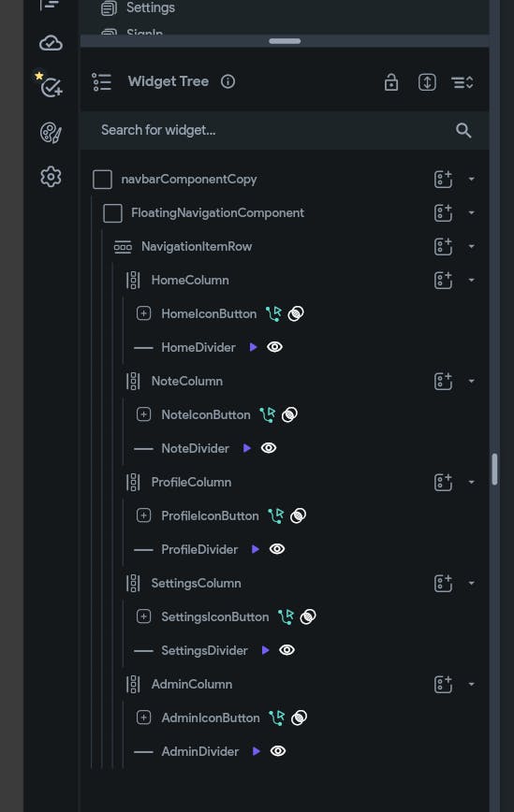
Task: Click add widget icon for HomeColumn
Action: pos(443,280)
